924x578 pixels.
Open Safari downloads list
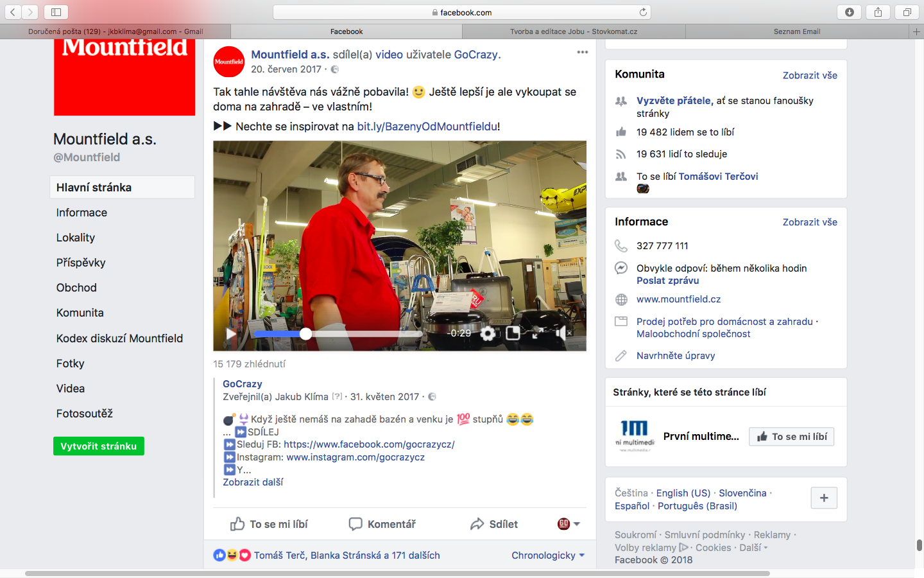click(850, 12)
